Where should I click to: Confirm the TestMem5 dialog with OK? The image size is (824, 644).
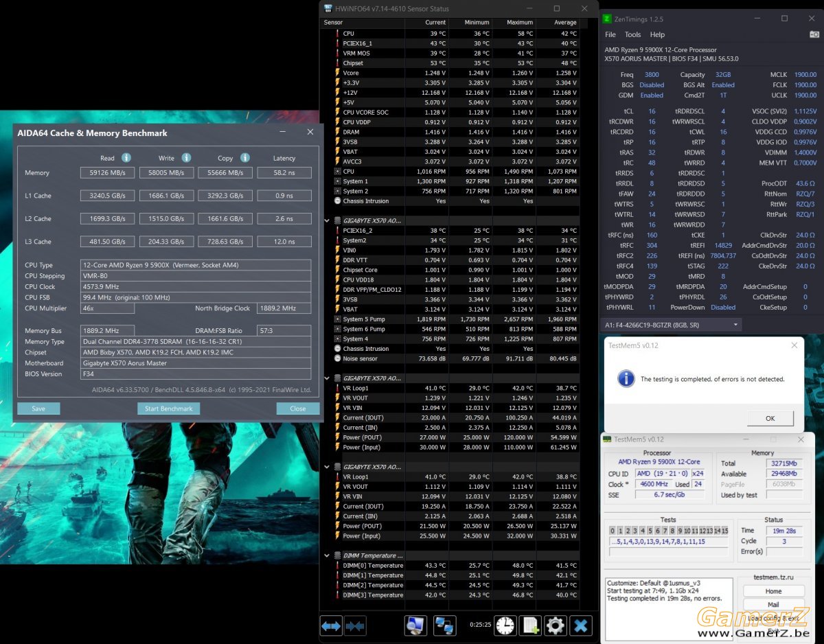click(770, 418)
